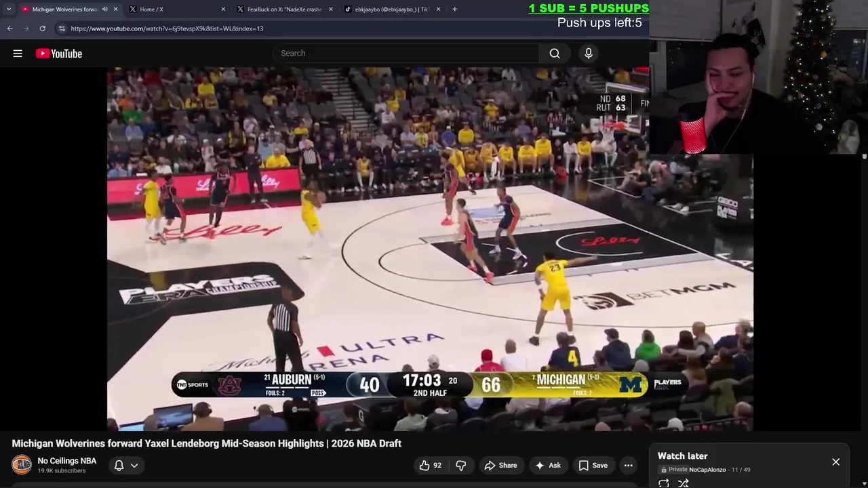Click the YouTube search magnifier button

point(555,54)
